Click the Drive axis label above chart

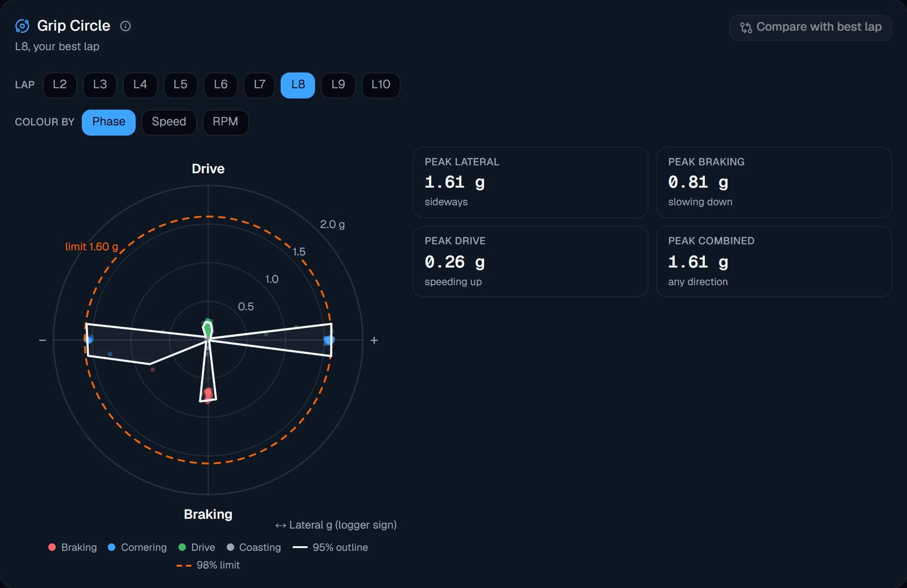(208, 169)
